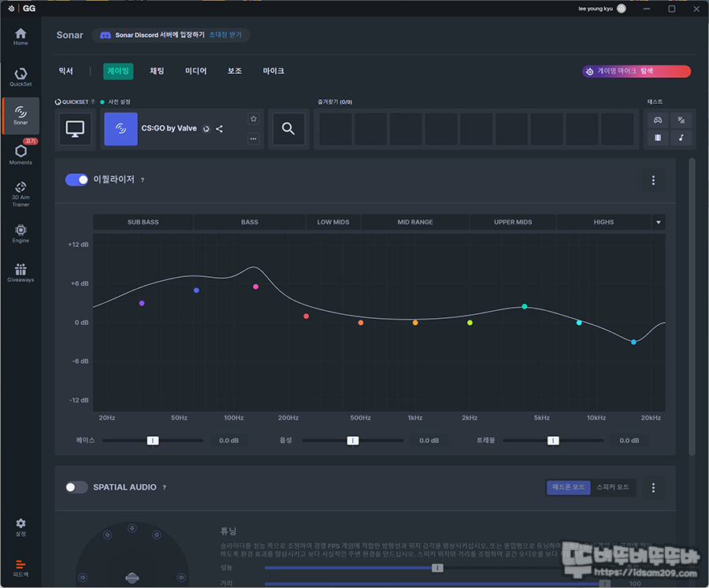Click the film test sound icon
The image size is (709, 588).
(x=658, y=138)
